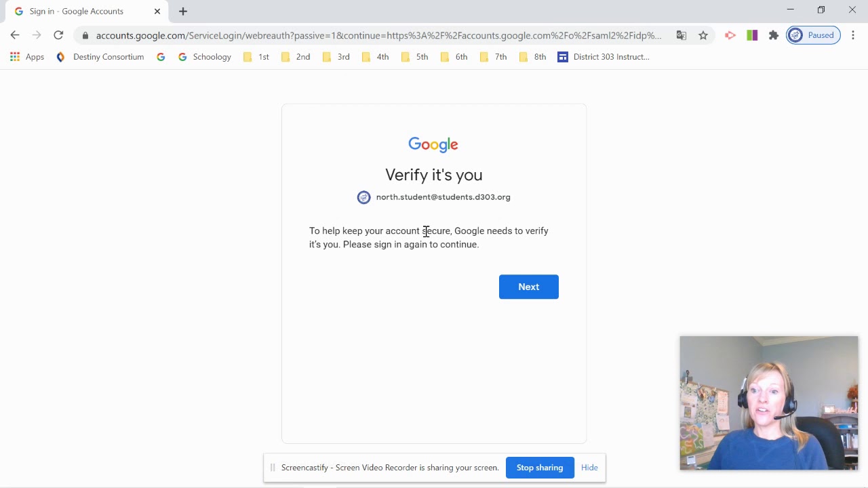This screenshot has width=868, height=488.
Task: Click the green and purple extension icon
Action: [x=752, y=35]
